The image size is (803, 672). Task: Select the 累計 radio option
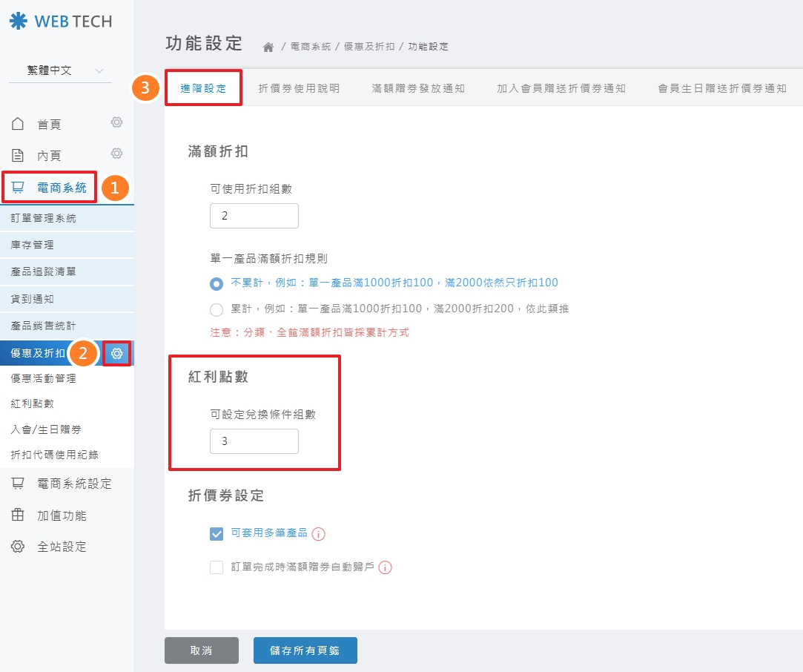[217, 309]
